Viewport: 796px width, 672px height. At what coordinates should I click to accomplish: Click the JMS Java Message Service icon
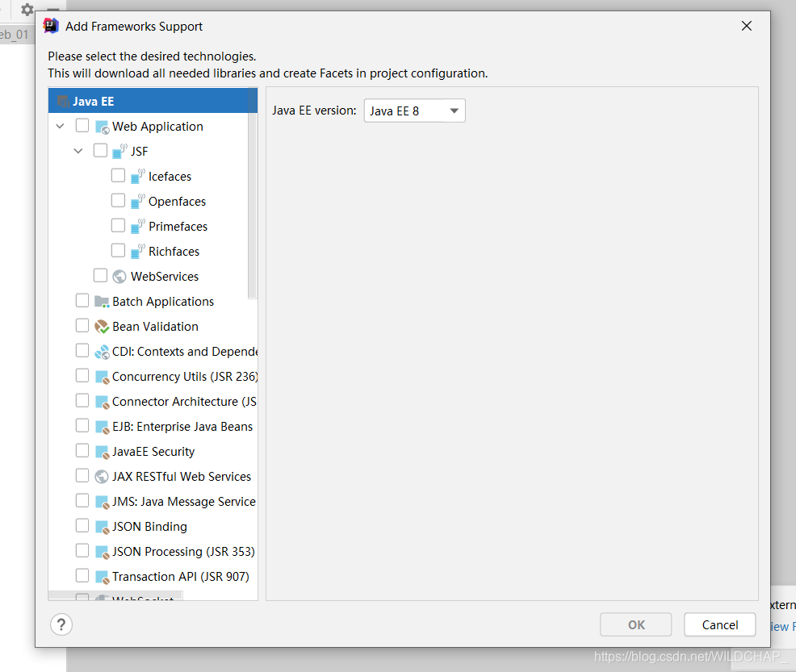pyautogui.click(x=102, y=502)
